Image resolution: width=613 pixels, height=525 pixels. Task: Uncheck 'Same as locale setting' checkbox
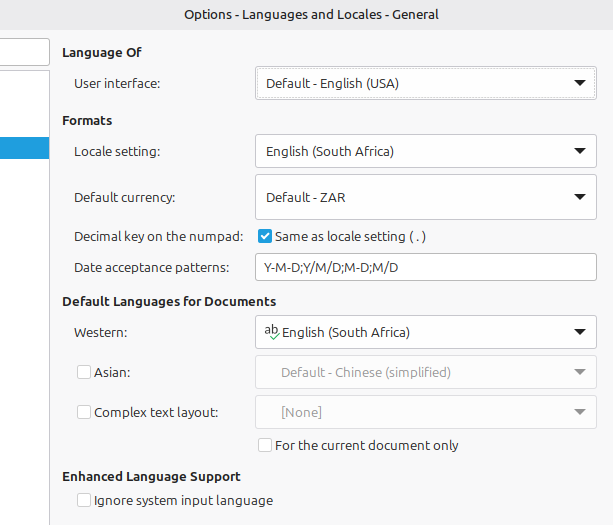coord(265,237)
